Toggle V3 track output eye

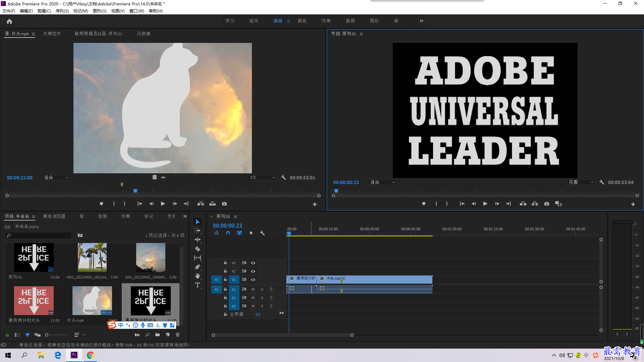(253, 263)
